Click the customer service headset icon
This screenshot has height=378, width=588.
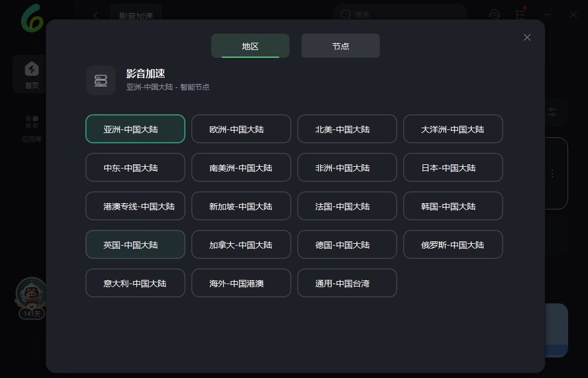[x=494, y=14]
